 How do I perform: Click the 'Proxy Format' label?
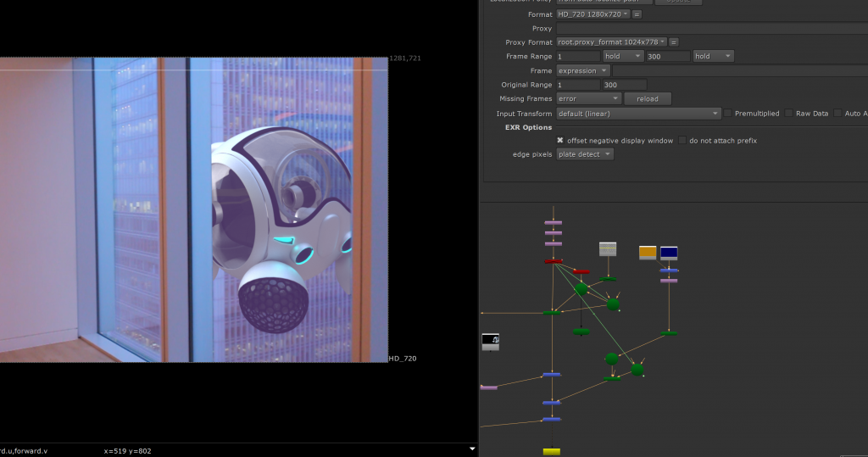(x=529, y=42)
